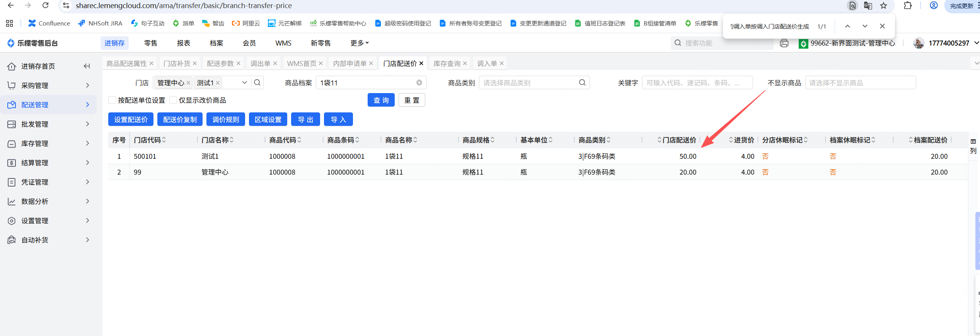Bookmark this page with the star icon
This screenshot has width=980, height=336.
(884, 5)
